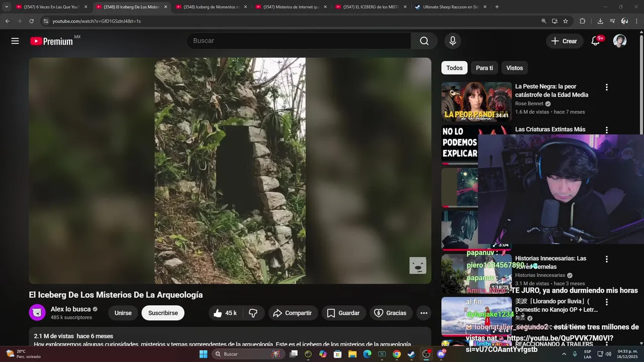This screenshot has height=362, width=644.
Task: Open File Explorer from the taskbar
Action: click(353, 354)
